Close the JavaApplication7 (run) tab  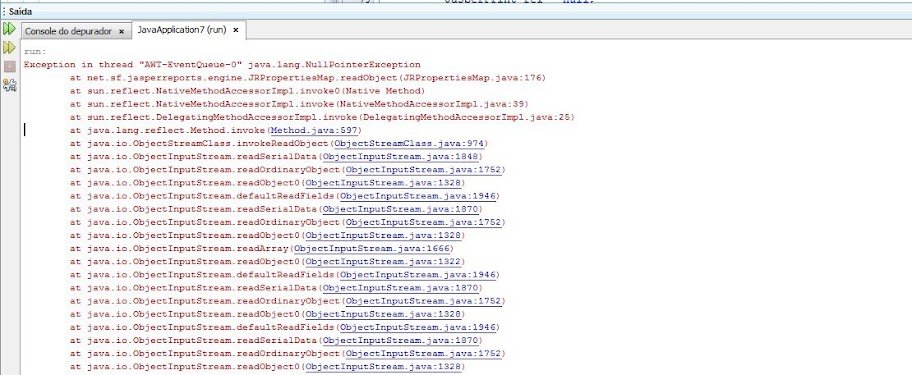(236, 30)
